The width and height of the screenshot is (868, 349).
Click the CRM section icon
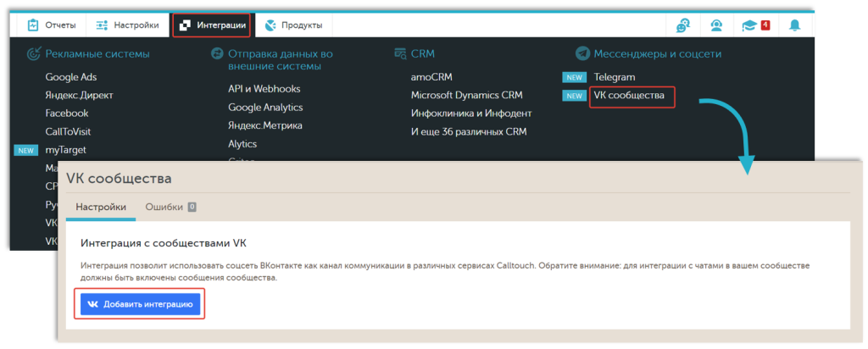[x=400, y=53]
